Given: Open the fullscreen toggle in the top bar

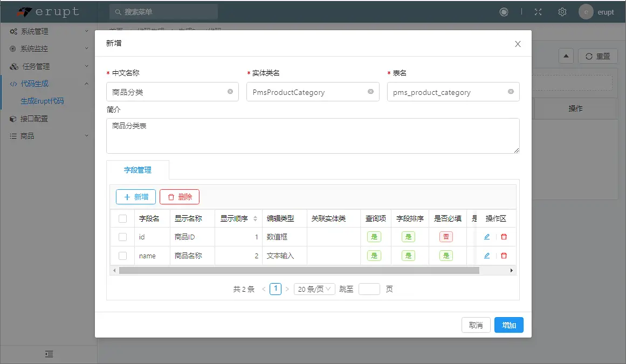Looking at the screenshot, I should (x=538, y=11).
